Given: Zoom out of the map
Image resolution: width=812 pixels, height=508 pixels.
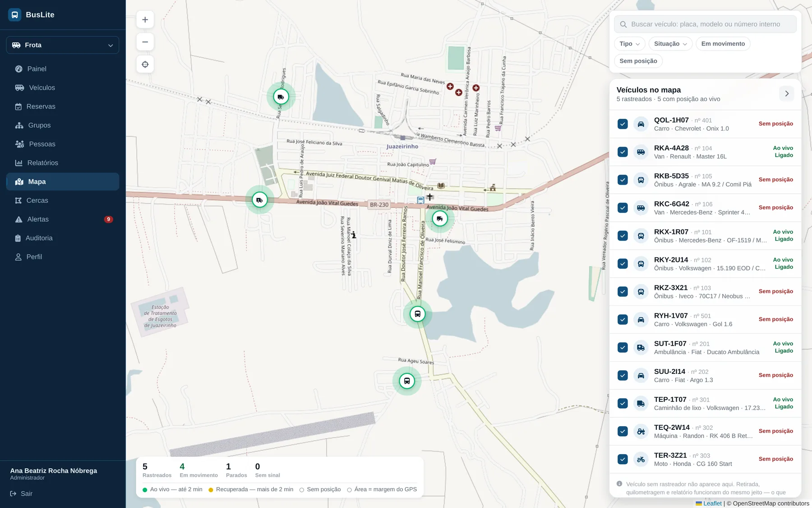Looking at the screenshot, I should [145, 42].
